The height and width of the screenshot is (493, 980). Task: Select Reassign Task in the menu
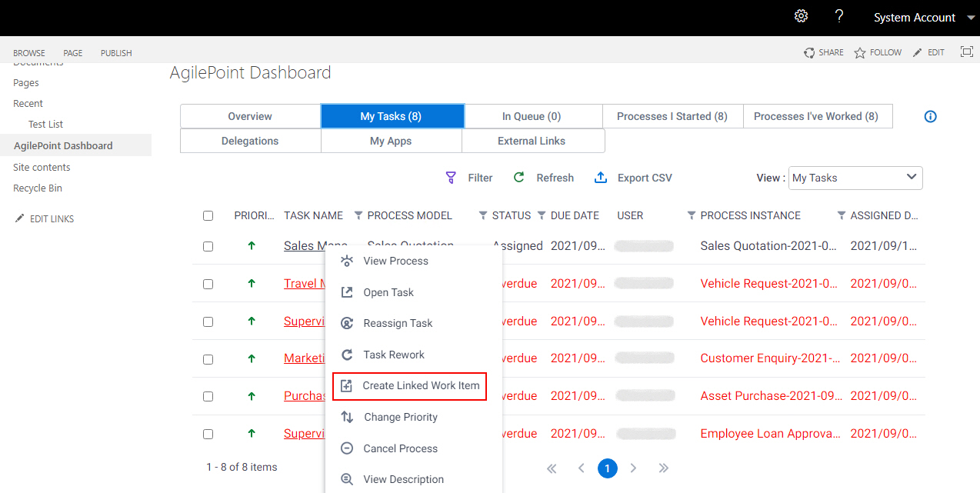coord(398,323)
